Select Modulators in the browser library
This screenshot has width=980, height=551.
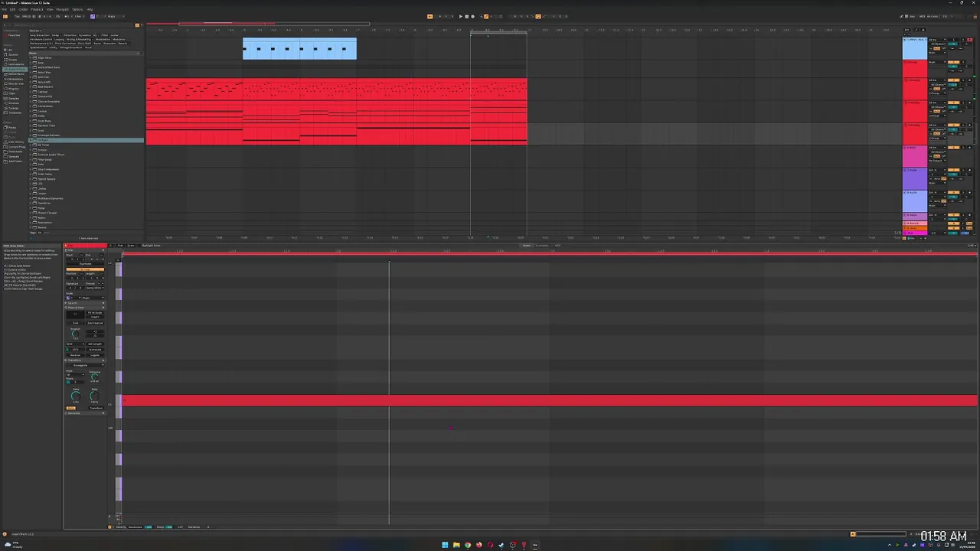tap(15, 79)
